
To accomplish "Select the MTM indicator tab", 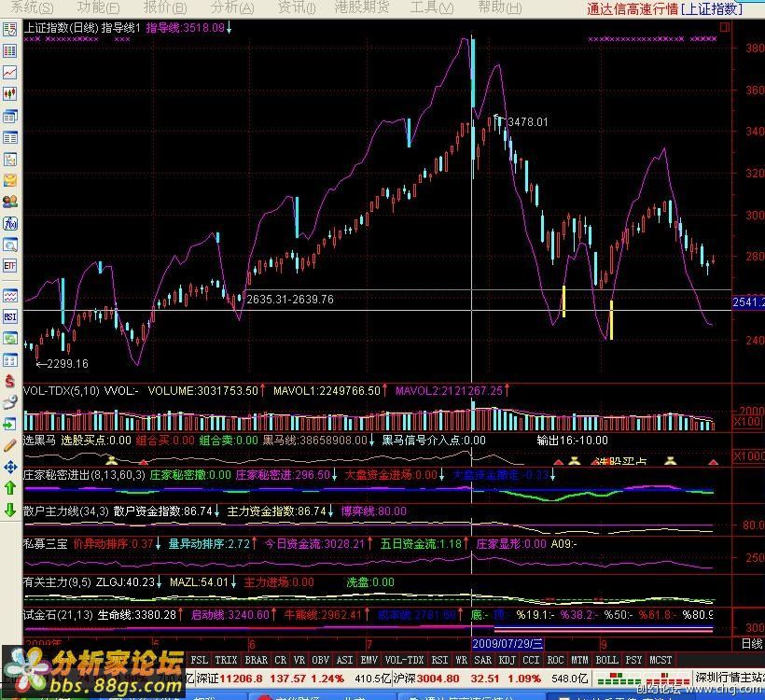I will click(579, 660).
